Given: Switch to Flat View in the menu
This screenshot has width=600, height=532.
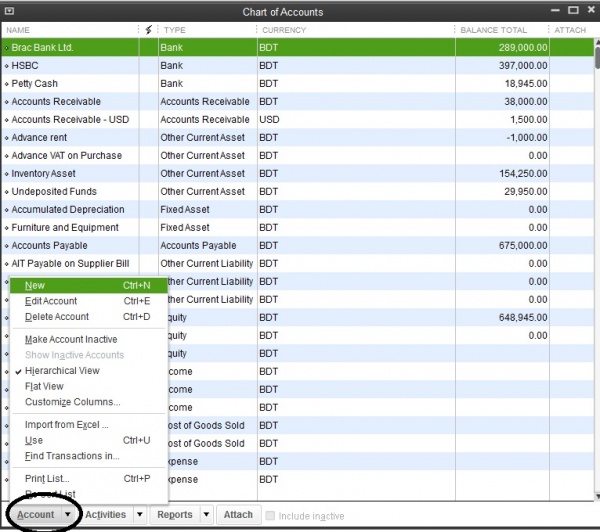Looking at the screenshot, I should 44,386.
